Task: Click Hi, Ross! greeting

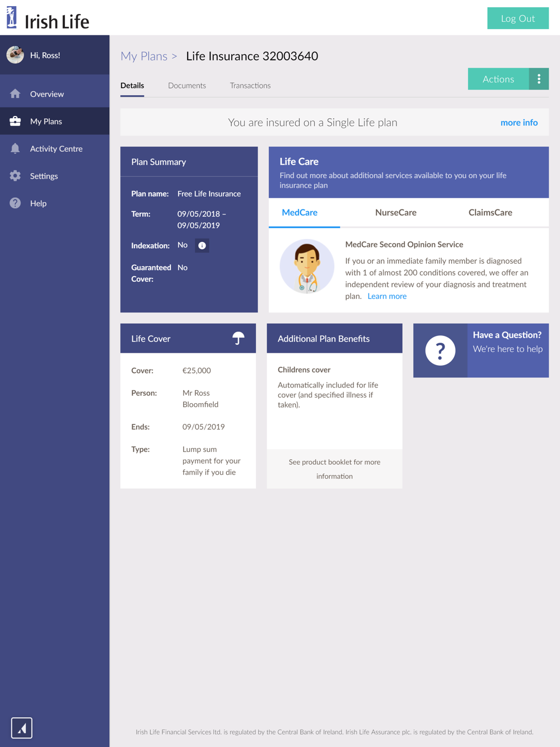Action: tap(45, 55)
